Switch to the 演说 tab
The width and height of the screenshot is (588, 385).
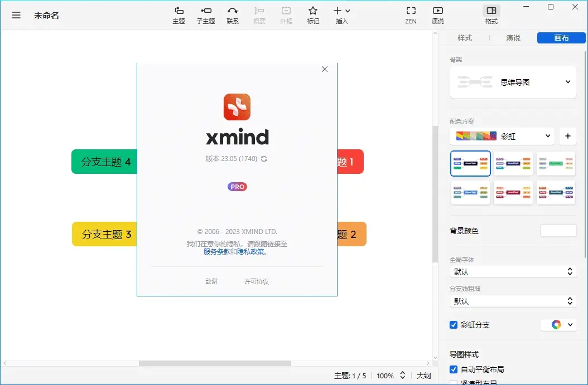pos(512,38)
